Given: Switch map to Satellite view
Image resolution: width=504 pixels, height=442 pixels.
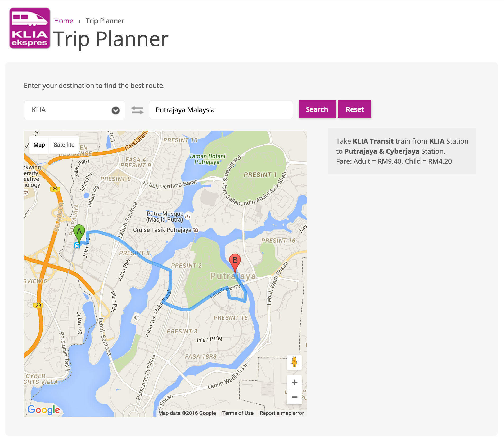Looking at the screenshot, I should (64, 145).
